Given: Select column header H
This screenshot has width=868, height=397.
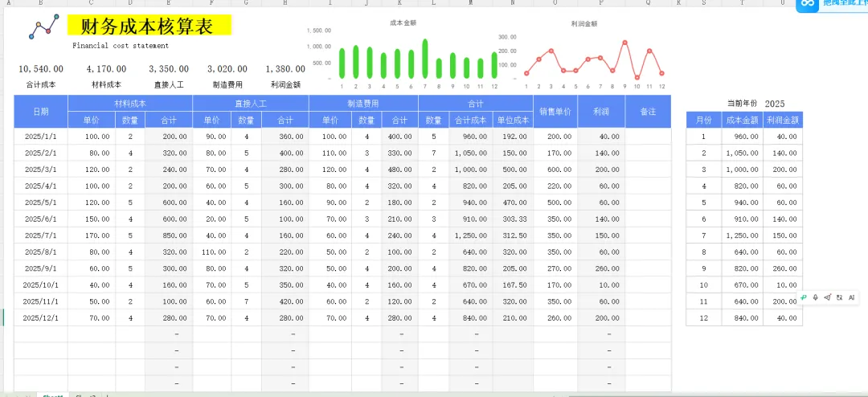Looking at the screenshot, I should [285, 2].
